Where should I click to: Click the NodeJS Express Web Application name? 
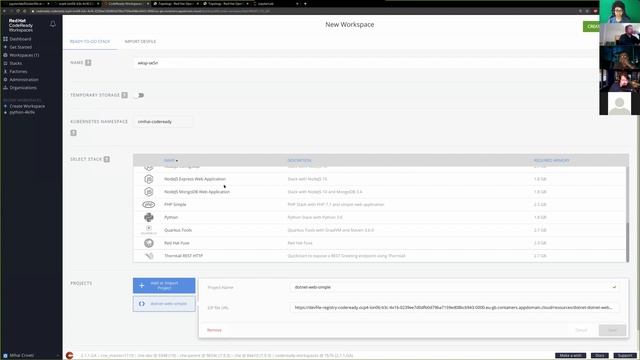click(x=195, y=179)
